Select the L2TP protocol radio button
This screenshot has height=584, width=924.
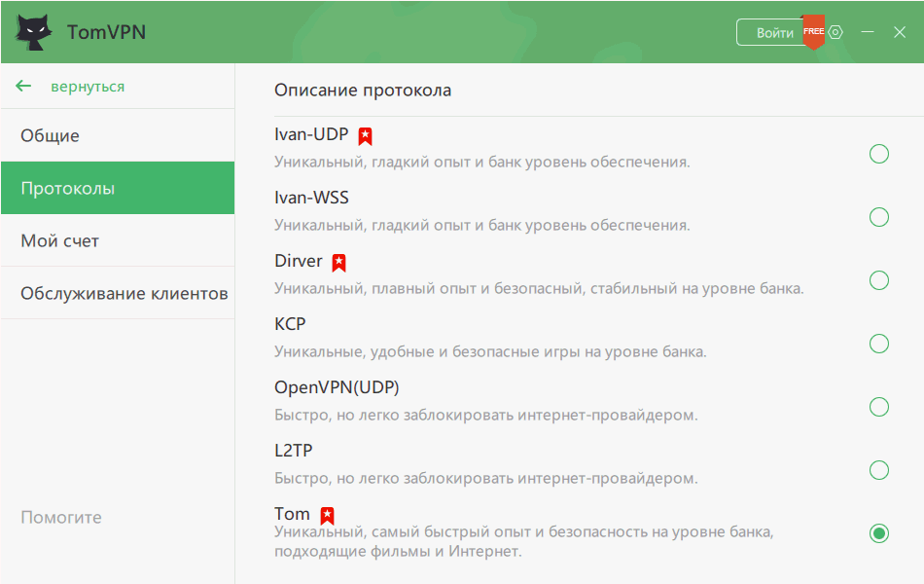coord(879,470)
